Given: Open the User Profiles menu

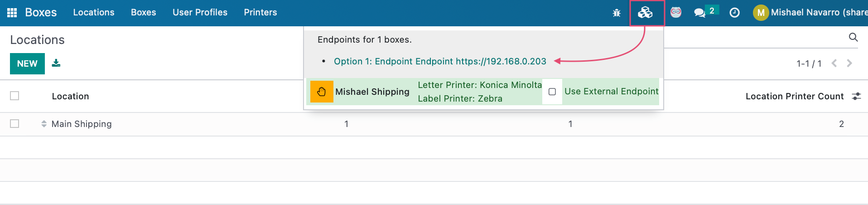Looking at the screenshot, I should (x=200, y=13).
